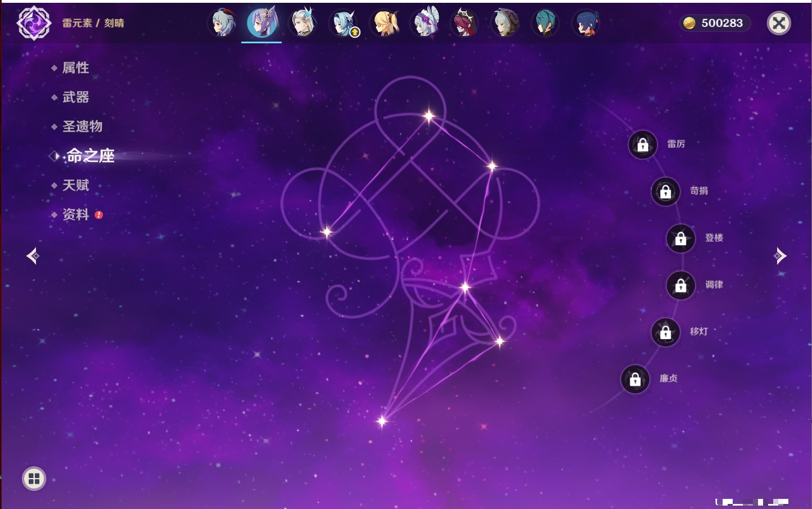Open the 武器 weapon page

[x=75, y=97]
